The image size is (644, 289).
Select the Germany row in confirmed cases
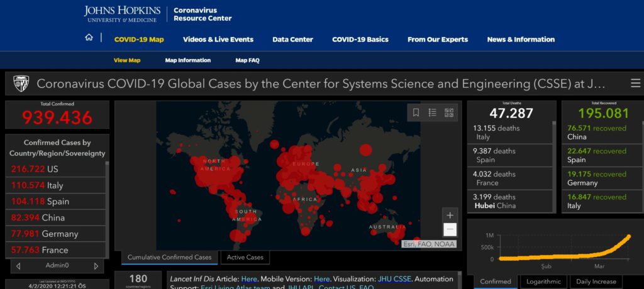click(x=55, y=234)
